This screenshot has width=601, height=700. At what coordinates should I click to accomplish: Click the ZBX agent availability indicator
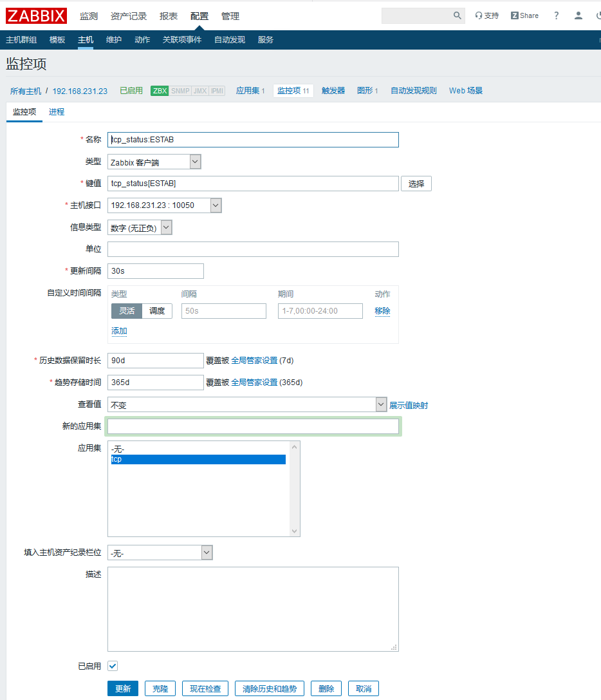click(x=159, y=90)
